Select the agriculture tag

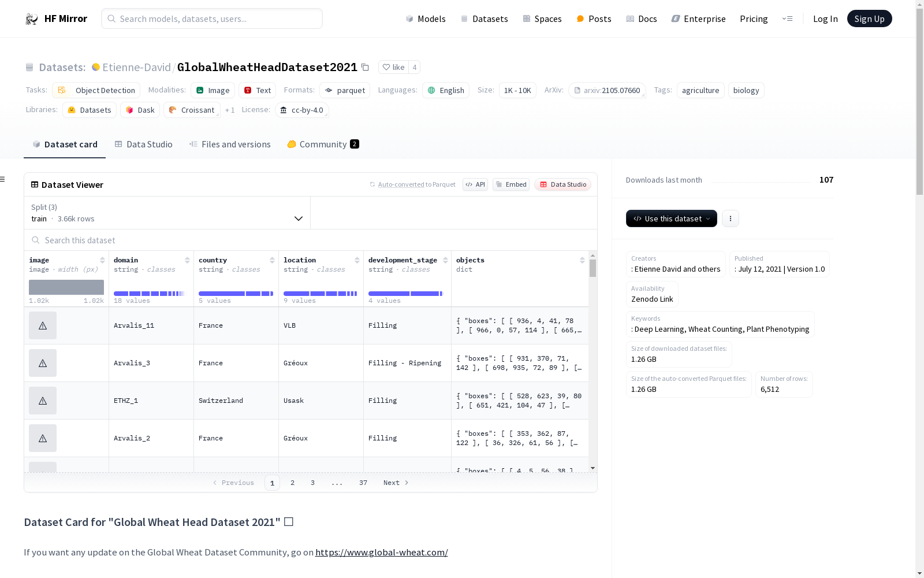pyautogui.click(x=701, y=90)
